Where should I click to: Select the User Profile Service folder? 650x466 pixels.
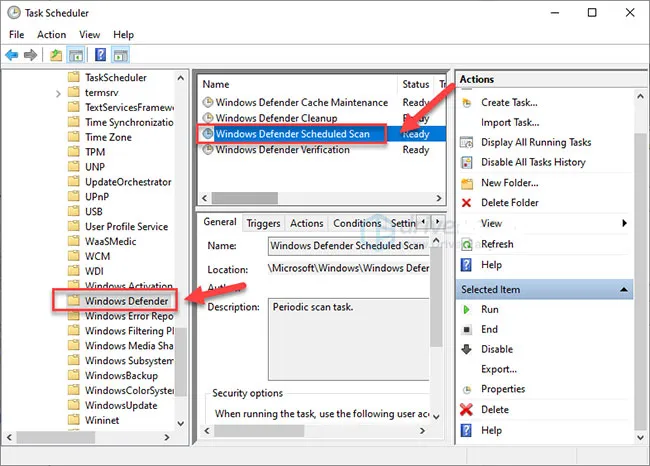[126, 226]
